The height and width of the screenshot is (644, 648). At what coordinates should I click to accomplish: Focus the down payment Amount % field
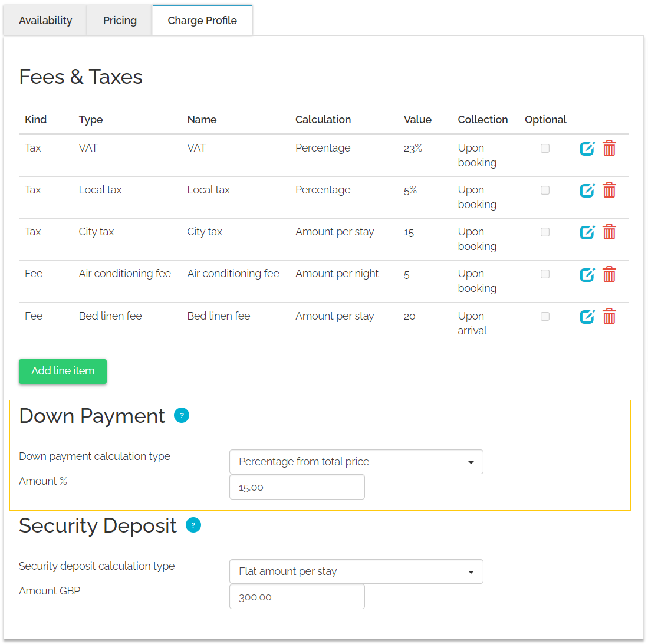pyautogui.click(x=297, y=487)
